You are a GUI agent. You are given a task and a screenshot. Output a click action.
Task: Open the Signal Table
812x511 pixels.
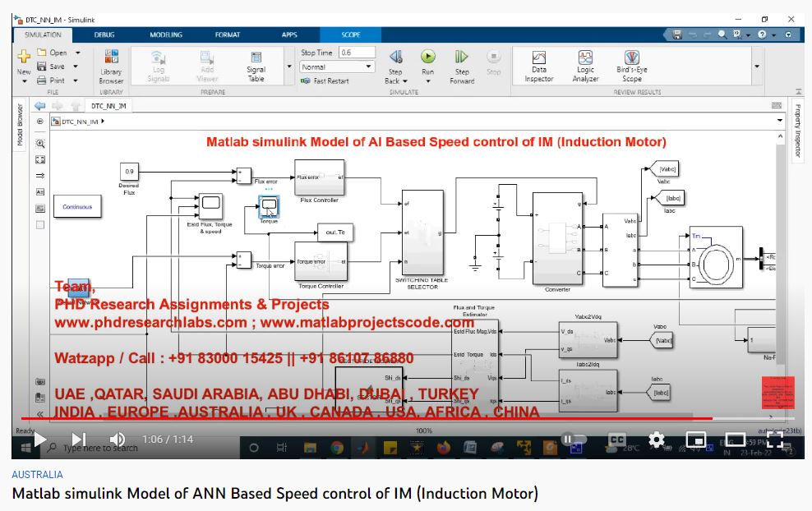point(256,66)
